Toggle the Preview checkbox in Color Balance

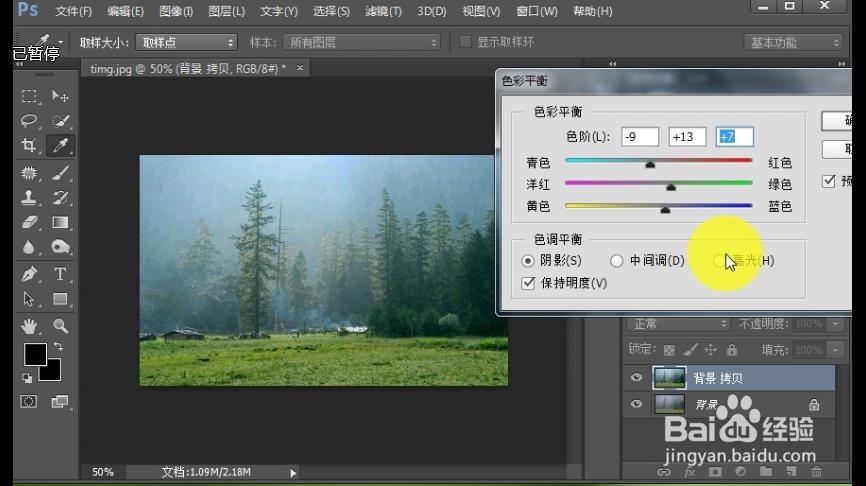pos(828,181)
